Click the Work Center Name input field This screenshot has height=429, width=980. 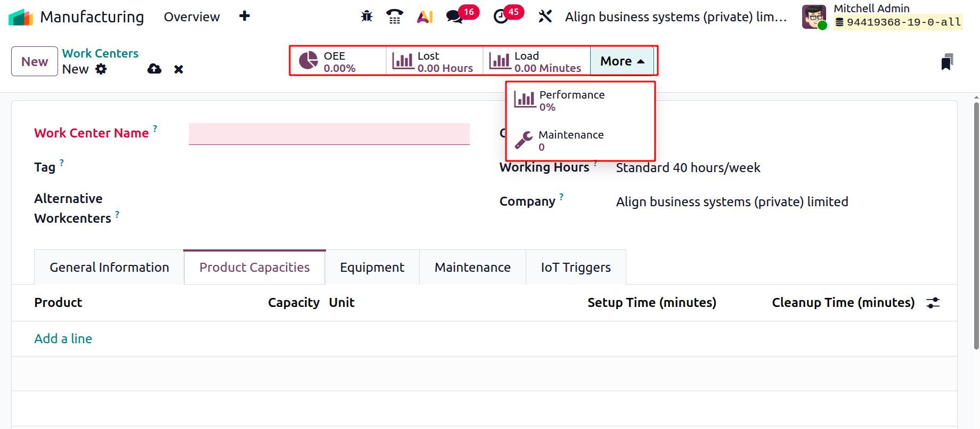point(329,134)
